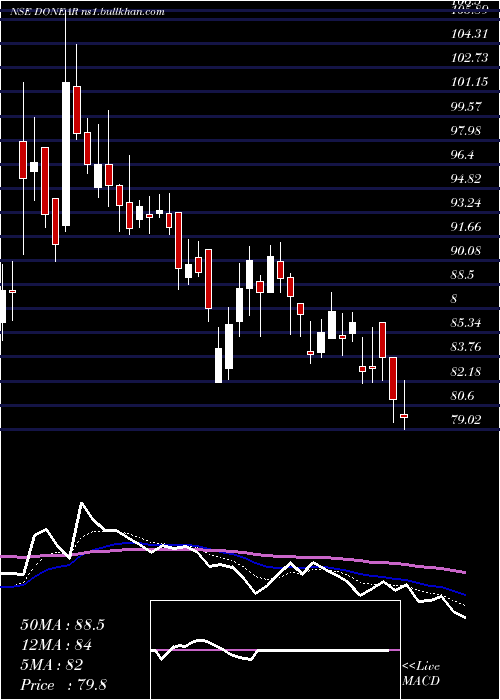
Task: Click the 93.24 price axis label
Action: [467, 203]
